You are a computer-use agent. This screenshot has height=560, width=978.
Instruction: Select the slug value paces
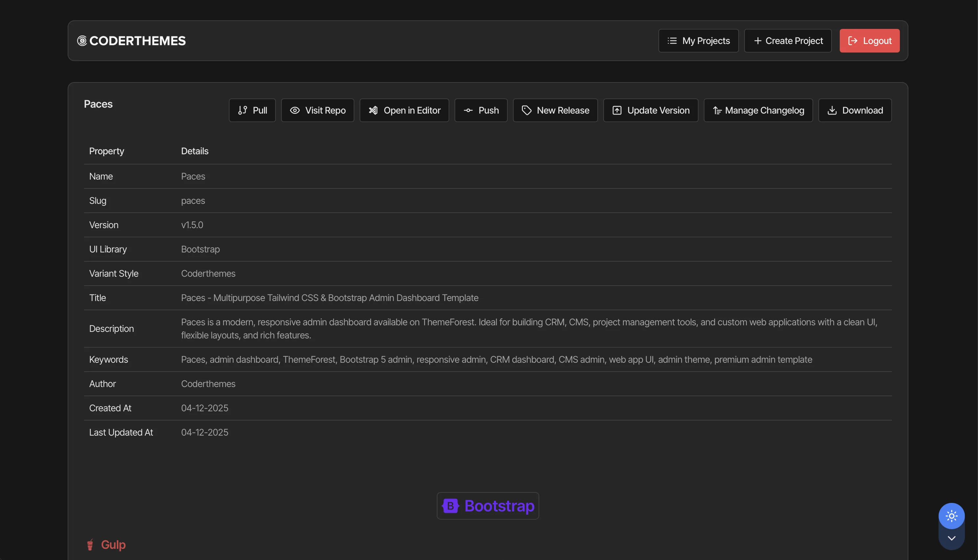click(x=193, y=201)
